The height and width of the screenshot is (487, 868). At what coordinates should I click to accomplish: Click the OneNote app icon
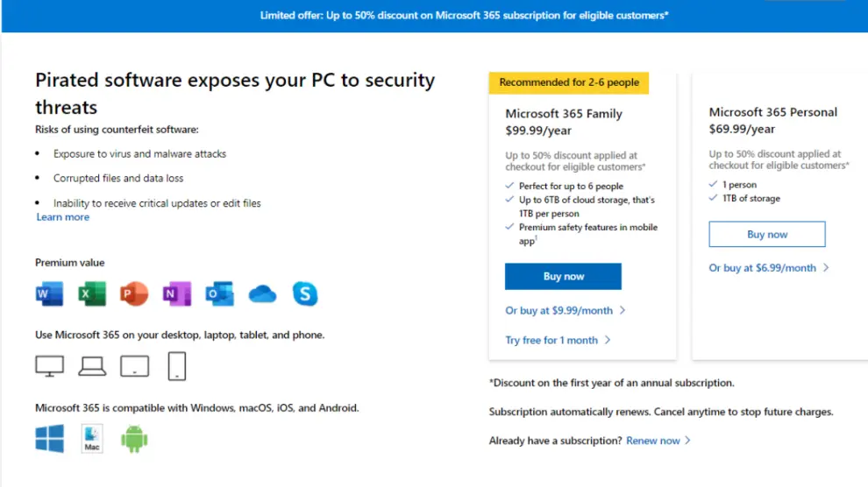pos(176,294)
